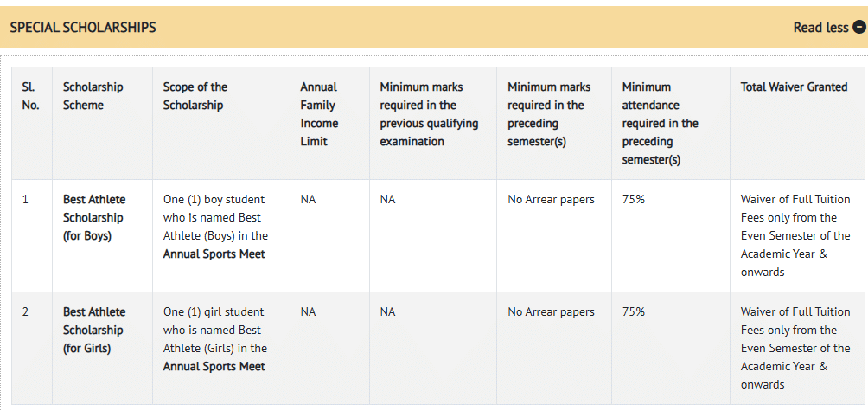This screenshot has height=411, width=868.
Task: Click Annual Sports Meet in boys row
Action: click(x=214, y=254)
